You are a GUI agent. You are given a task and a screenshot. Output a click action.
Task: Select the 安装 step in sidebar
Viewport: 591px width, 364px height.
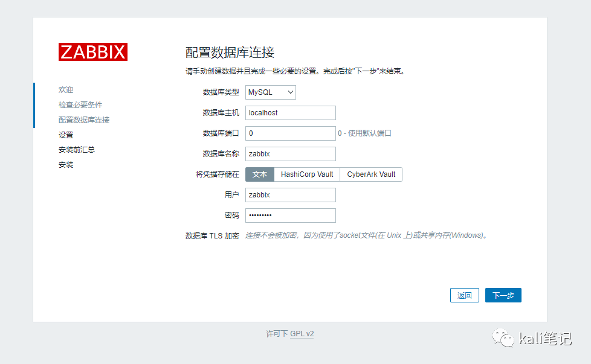click(66, 165)
